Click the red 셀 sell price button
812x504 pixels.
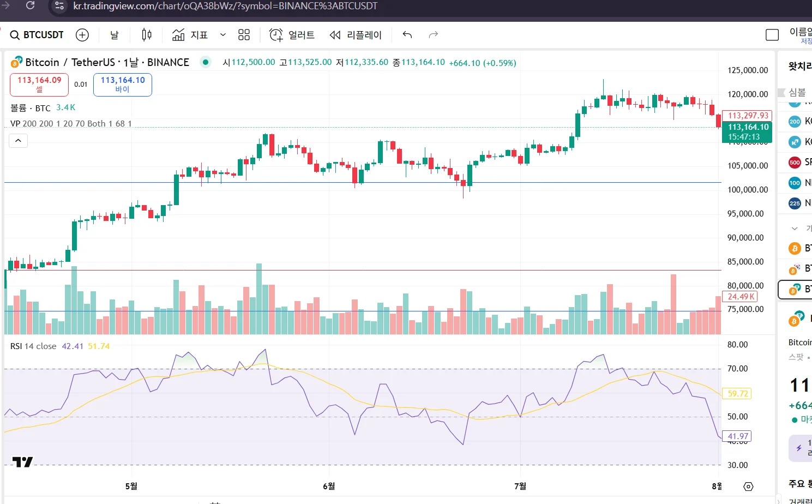click(39, 85)
